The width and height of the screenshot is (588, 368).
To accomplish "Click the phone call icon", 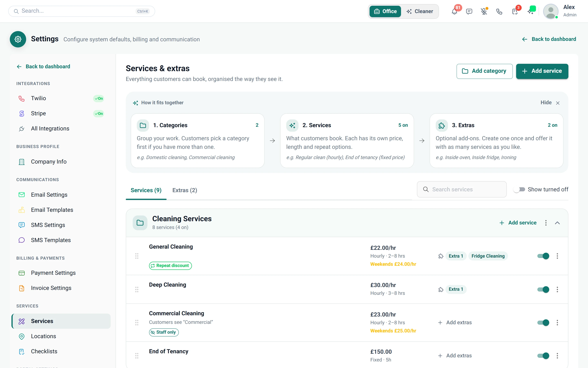I will (x=499, y=11).
